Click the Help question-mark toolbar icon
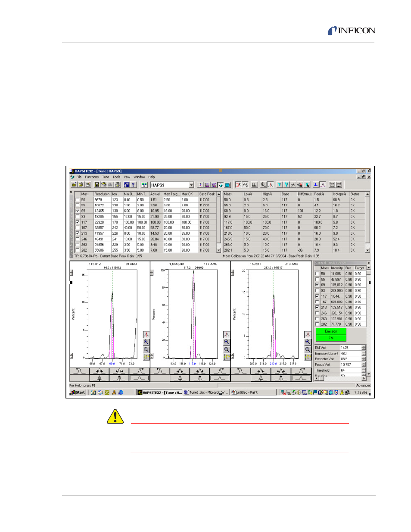This screenshot has width=411, height=532. (x=133, y=185)
